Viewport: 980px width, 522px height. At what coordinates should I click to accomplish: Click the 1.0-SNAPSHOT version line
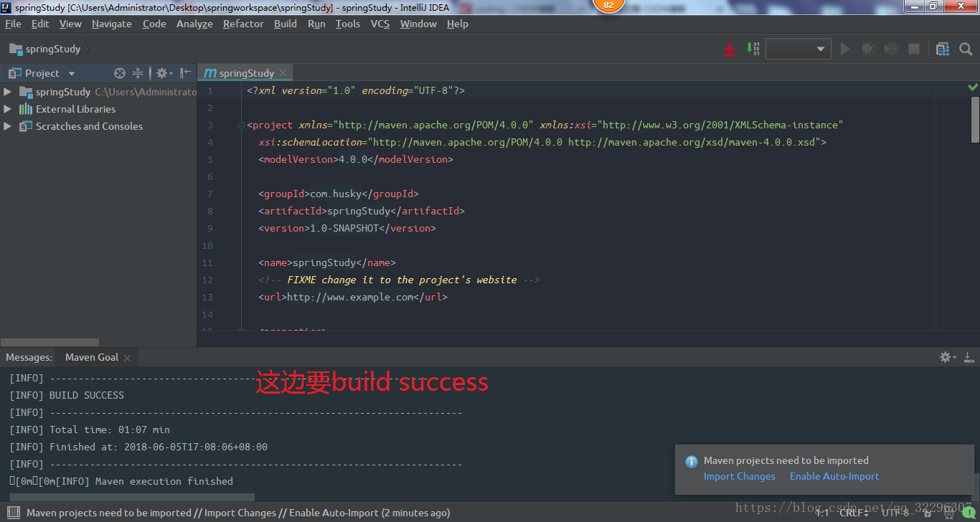pyautogui.click(x=347, y=228)
